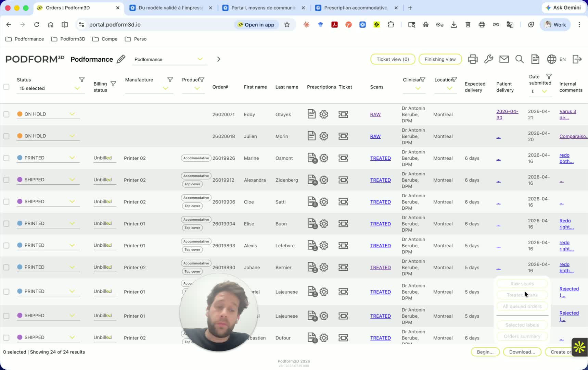588x370 pixels.
Task: Open locked prescription for Alexis Lefebvre
Action: point(312,246)
